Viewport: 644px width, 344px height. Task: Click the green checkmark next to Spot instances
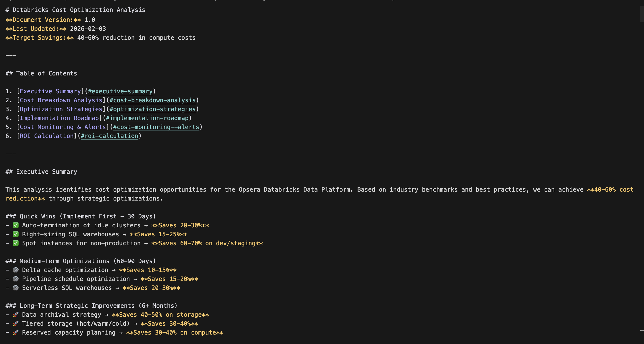[x=15, y=243]
